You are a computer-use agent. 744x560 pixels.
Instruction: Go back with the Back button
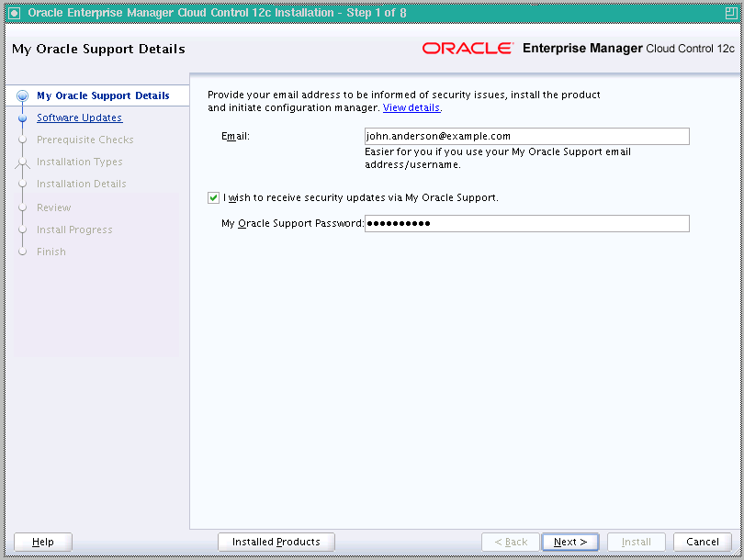pyautogui.click(x=511, y=542)
